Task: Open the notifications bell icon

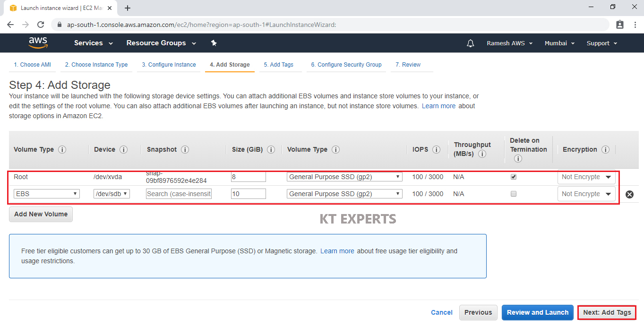Action: pos(470,43)
